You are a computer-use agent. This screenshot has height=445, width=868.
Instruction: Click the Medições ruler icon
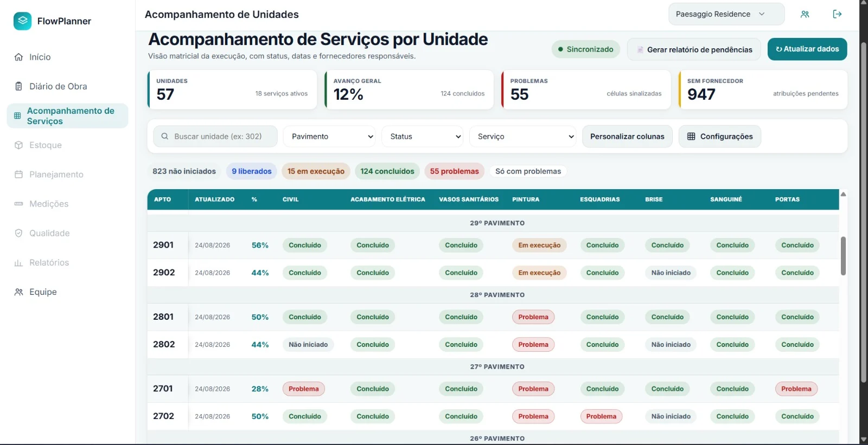pos(18,204)
